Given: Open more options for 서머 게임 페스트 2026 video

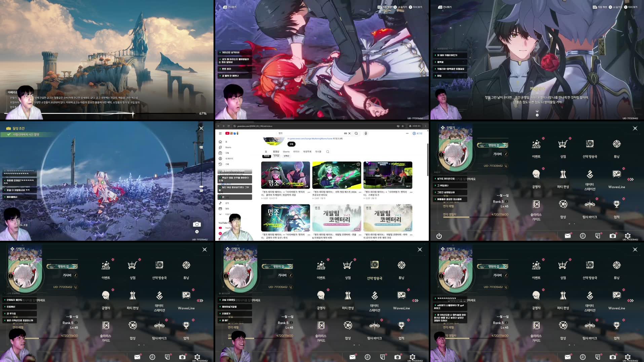Looking at the screenshot, I should 360,192.
